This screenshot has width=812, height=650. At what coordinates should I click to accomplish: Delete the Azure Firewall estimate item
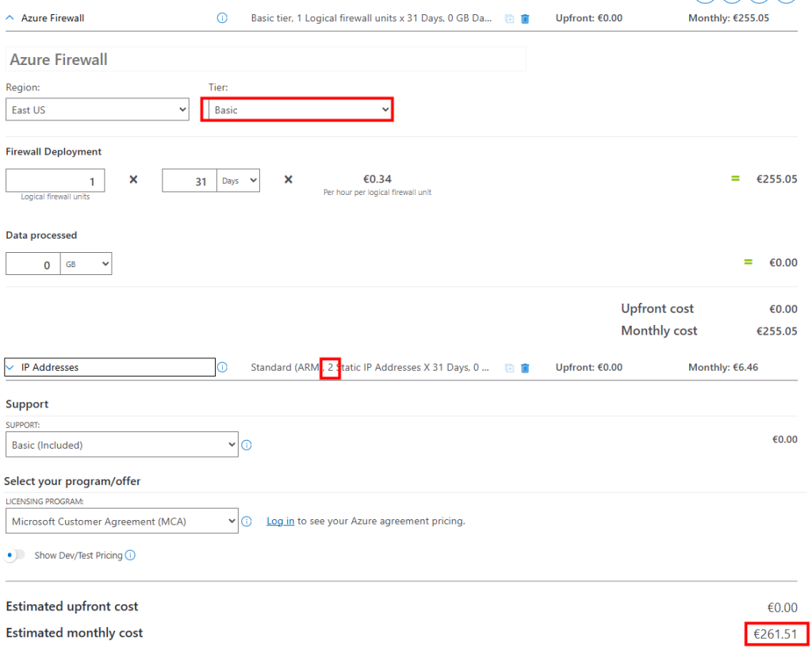[x=525, y=19]
